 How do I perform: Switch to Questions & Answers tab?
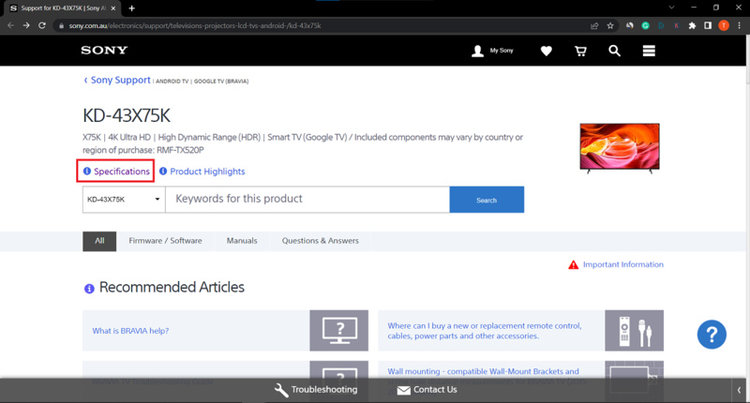pyautogui.click(x=320, y=241)
